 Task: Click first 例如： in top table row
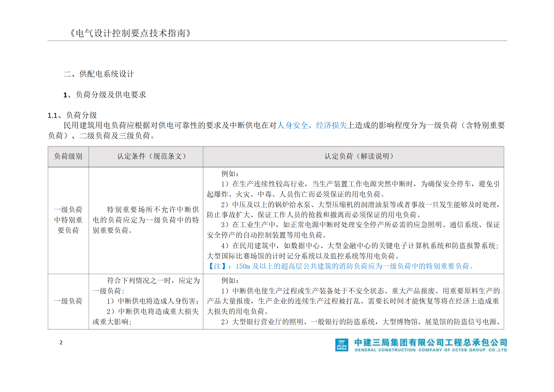click(230, 174)
